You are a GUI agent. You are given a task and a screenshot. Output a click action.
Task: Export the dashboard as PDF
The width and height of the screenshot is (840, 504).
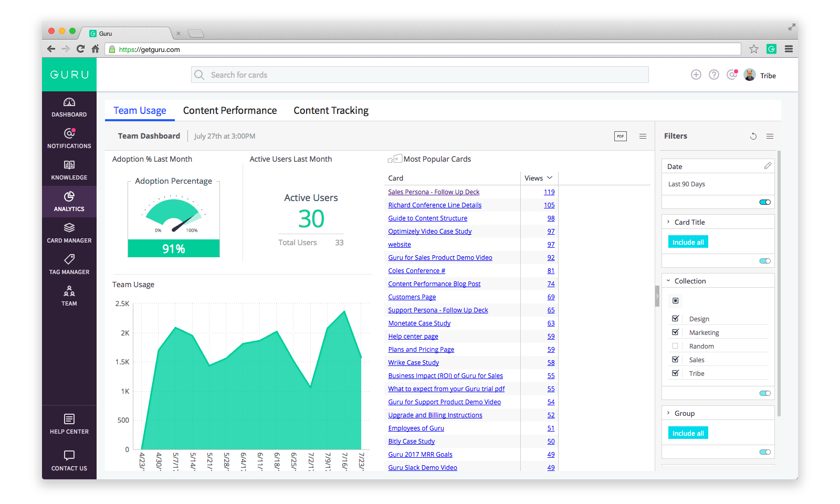click(x=621, y=136)
